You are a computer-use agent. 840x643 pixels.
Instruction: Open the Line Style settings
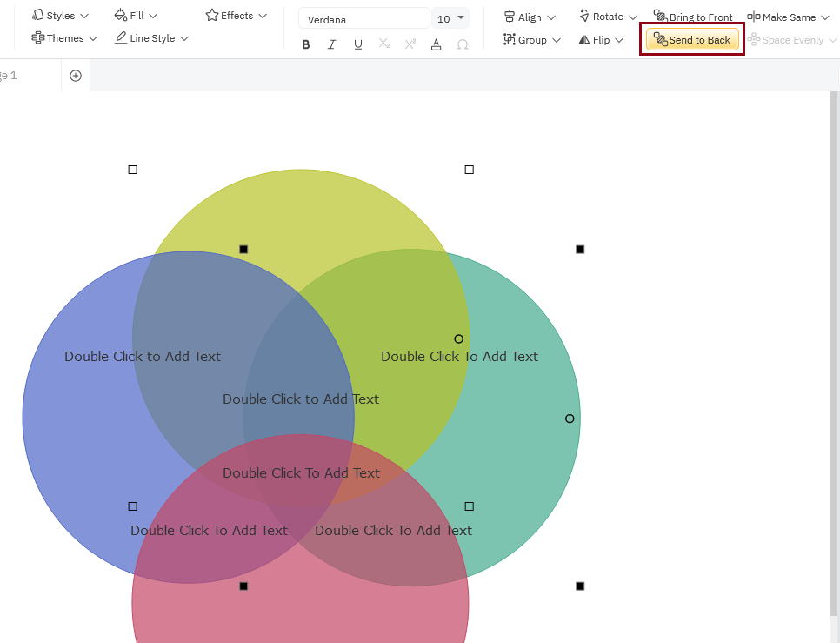pyautogui.click(x=151, y=37)
